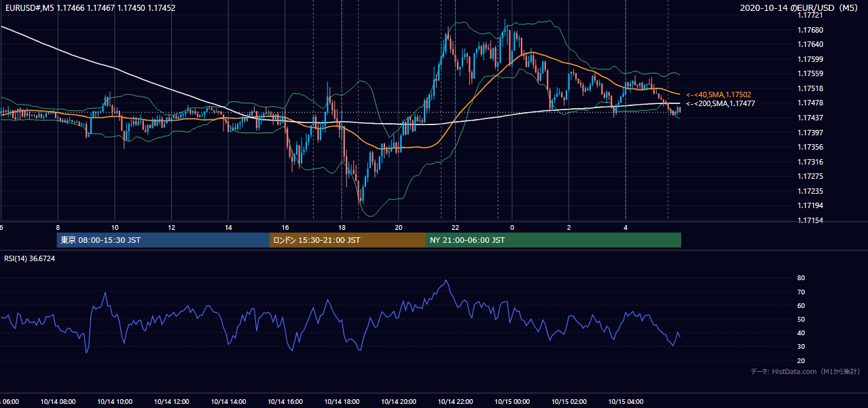
Task: Select the ロンドン 15:30-21:00 JST session bar
Action: pyautogui.click(x=348, y=240)
